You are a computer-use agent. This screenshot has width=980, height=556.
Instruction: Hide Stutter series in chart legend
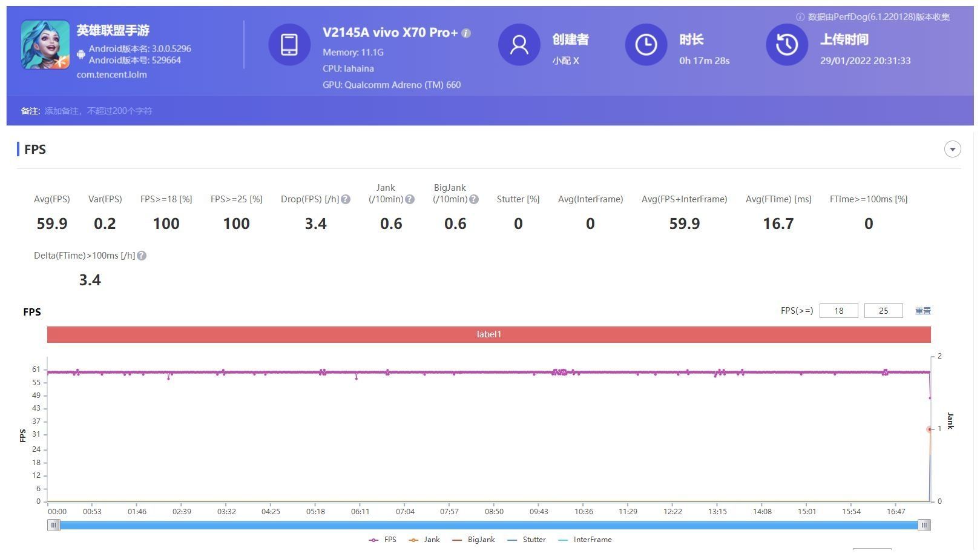526,540
